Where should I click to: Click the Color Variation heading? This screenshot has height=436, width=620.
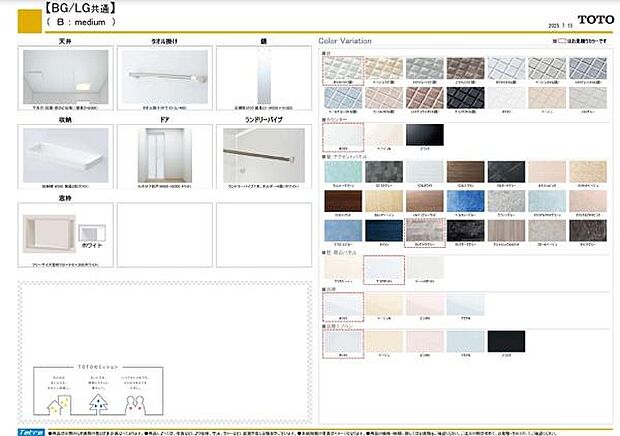(345, 42)
